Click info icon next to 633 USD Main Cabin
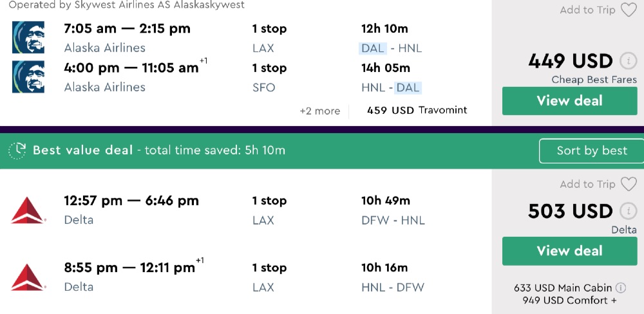The height and width of the screenshot is (314, 644). click(621, 288)
